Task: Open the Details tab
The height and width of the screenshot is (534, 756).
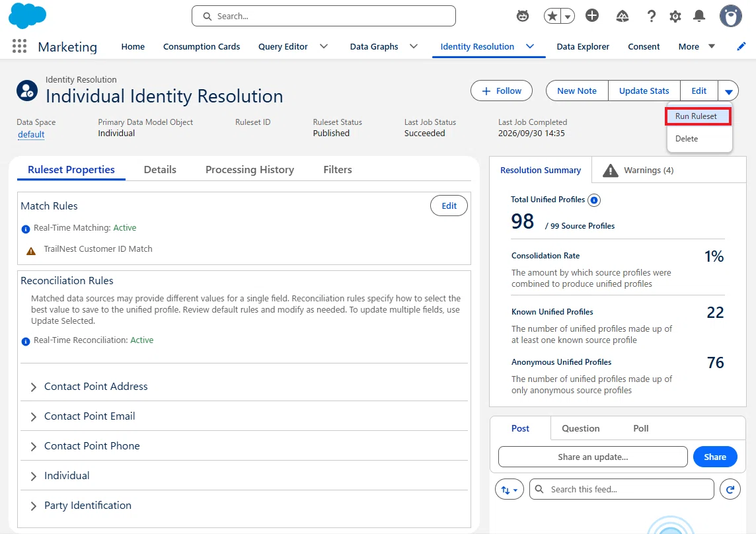Action: pyautogui.click(x=160, y=170)
